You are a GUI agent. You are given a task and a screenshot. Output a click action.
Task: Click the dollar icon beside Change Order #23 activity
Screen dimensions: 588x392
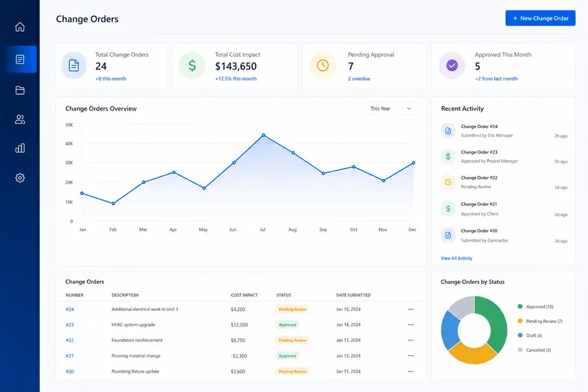coord(448,156)
